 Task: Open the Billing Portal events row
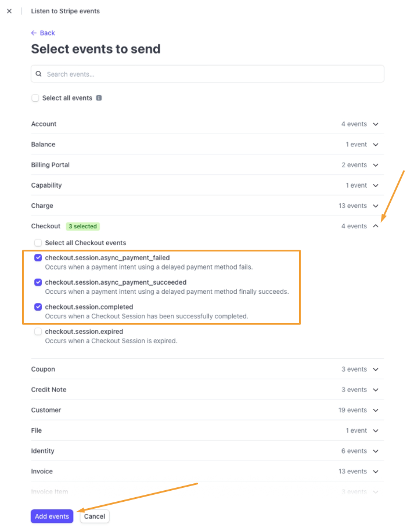(207, 165)
